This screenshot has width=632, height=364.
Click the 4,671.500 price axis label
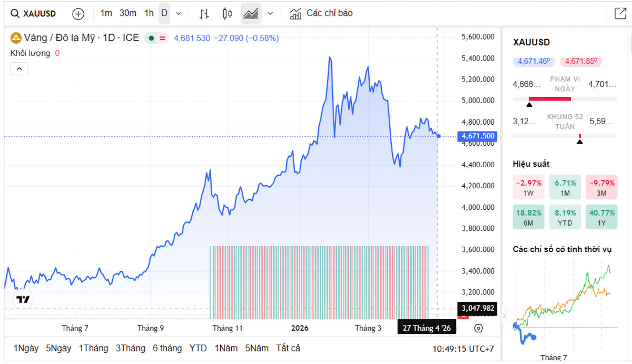click(x=477, y=136)
